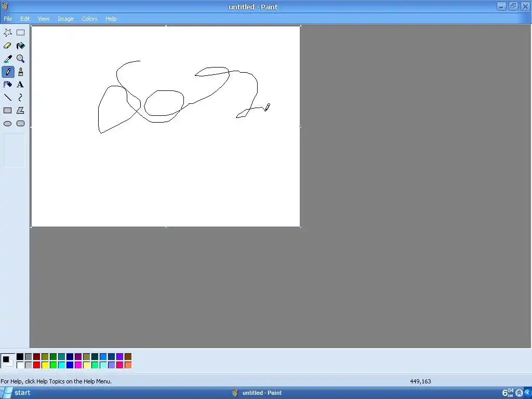Open the Colors menu
The height and width of the screenshot is (399, 532).
coord(89,19)
